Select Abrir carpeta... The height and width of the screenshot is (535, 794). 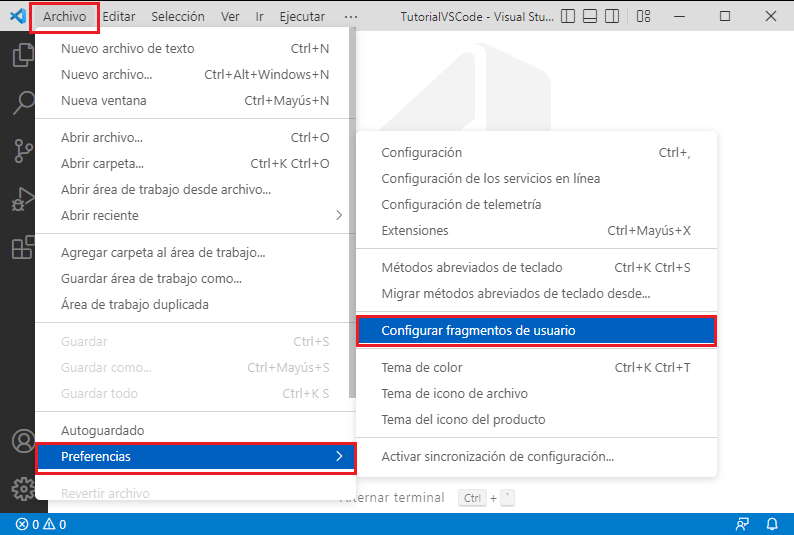[195, 163]
